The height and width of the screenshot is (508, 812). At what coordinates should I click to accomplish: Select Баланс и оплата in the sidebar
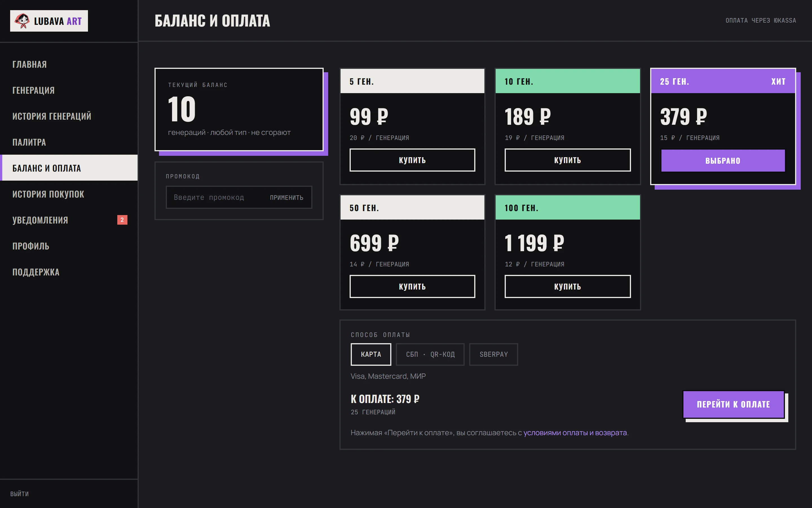pyautogui.click(x=69, y=168)
